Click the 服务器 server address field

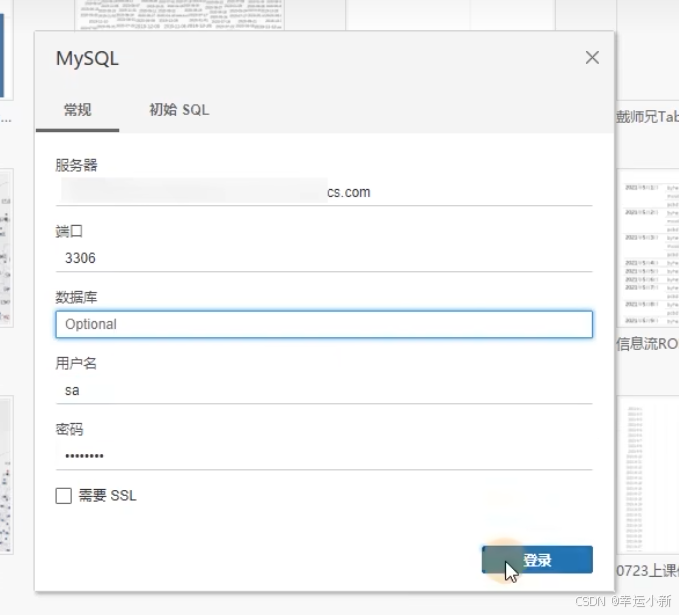(324, 192)
